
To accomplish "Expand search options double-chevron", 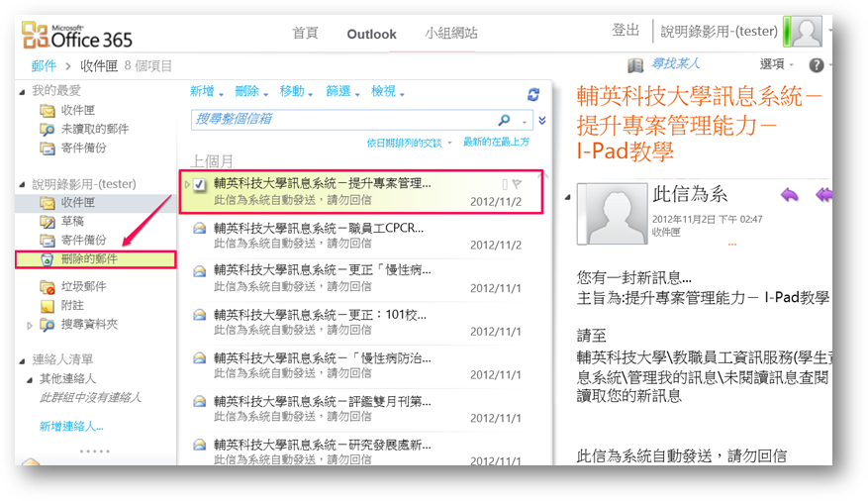I will click(x=542, y=120).
